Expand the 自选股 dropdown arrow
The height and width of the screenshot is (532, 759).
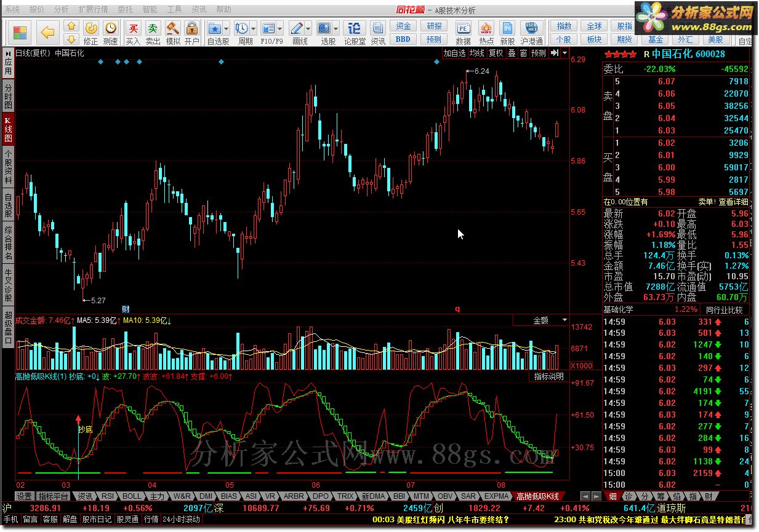point(226,28)
